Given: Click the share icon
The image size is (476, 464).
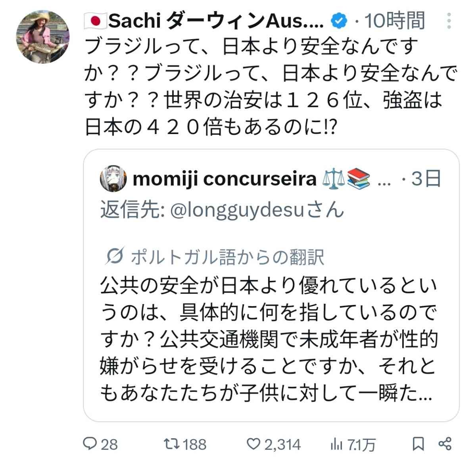Looking at the screenshot, I should click(445, 444).
